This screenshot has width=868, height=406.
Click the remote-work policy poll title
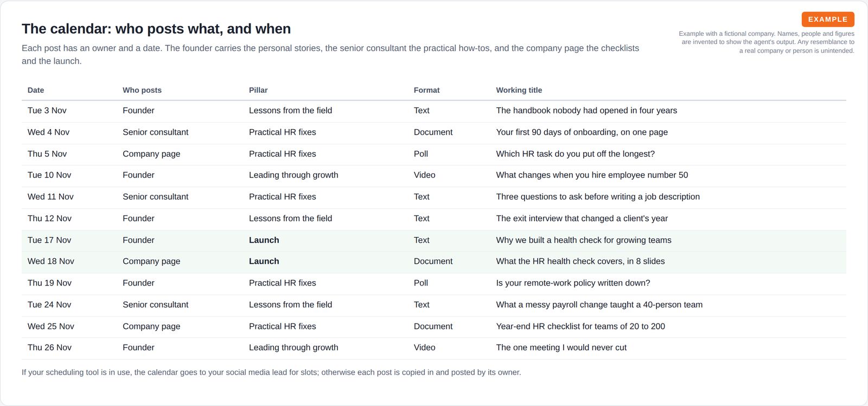point(573,283)
